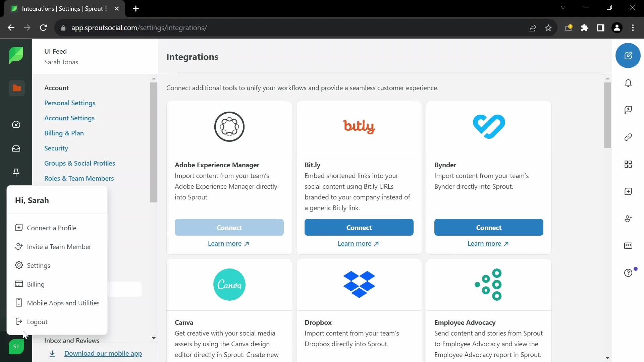Click the add content icon in sidebar
This screenshot has width=644, height=362.
[x=629, y=192]
